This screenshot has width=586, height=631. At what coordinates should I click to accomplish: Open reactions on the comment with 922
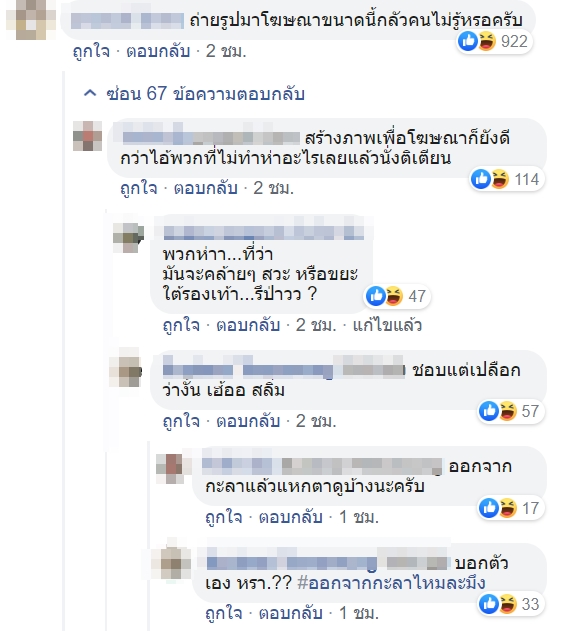tap(495, 41)
